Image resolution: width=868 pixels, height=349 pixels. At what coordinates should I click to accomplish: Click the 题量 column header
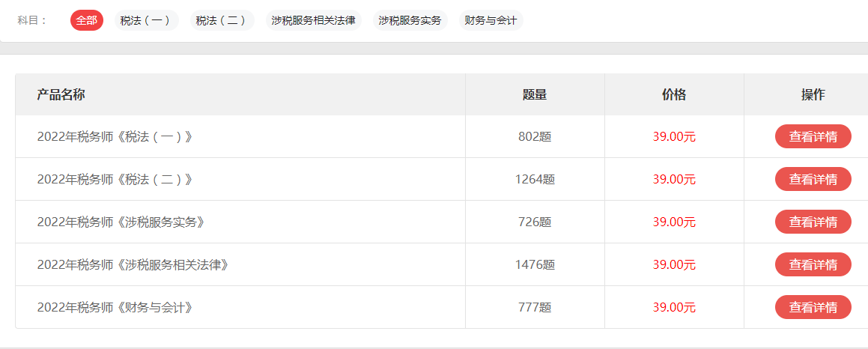click(535, 94)
